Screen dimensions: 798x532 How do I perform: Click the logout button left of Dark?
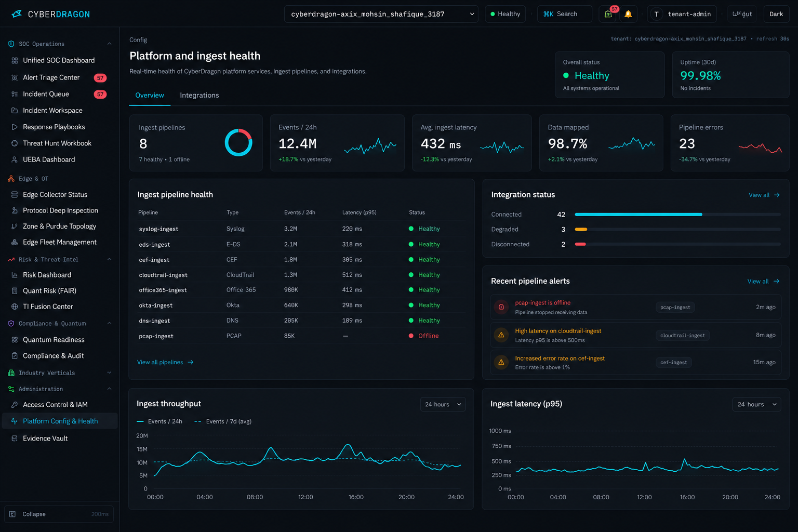click(x=742, y=14)
